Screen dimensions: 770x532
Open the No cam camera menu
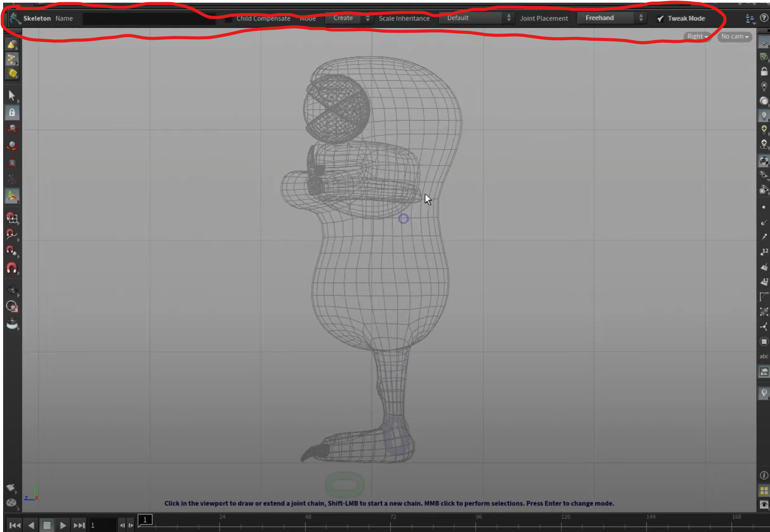pos(735,37)
